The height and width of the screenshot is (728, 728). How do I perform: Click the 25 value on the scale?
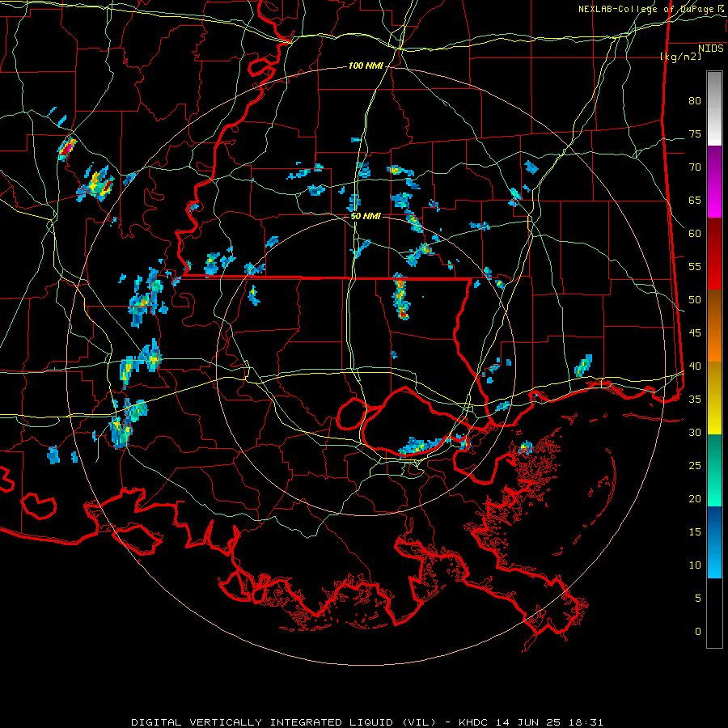[695, 466]
